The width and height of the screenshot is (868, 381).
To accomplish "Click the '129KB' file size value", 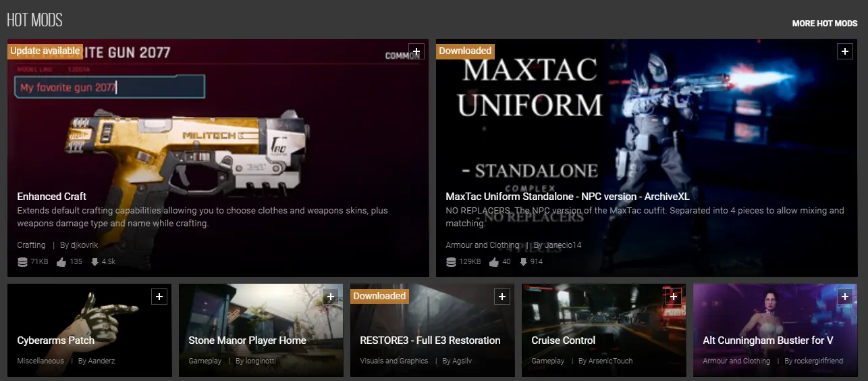I will [470, 261].
